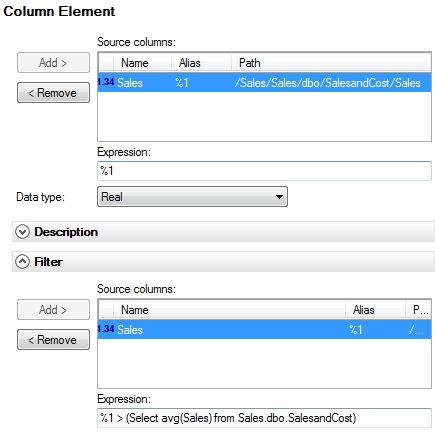The width and height of the screenshot is (435, 434).
Task: Click the %1 alias cell in the Filter Sales row
Action: [x=356, y=330]
